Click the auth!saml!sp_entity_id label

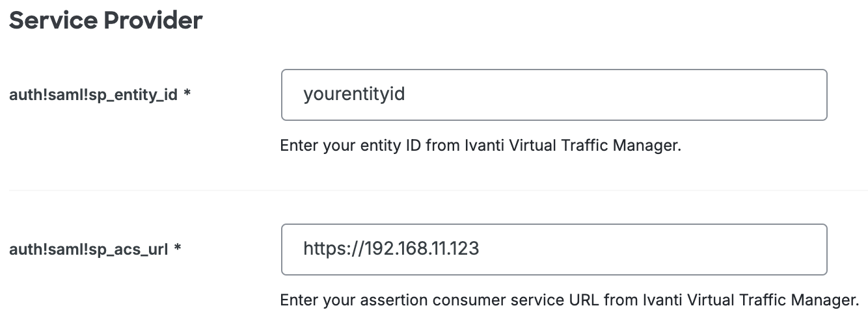[93, 95]
